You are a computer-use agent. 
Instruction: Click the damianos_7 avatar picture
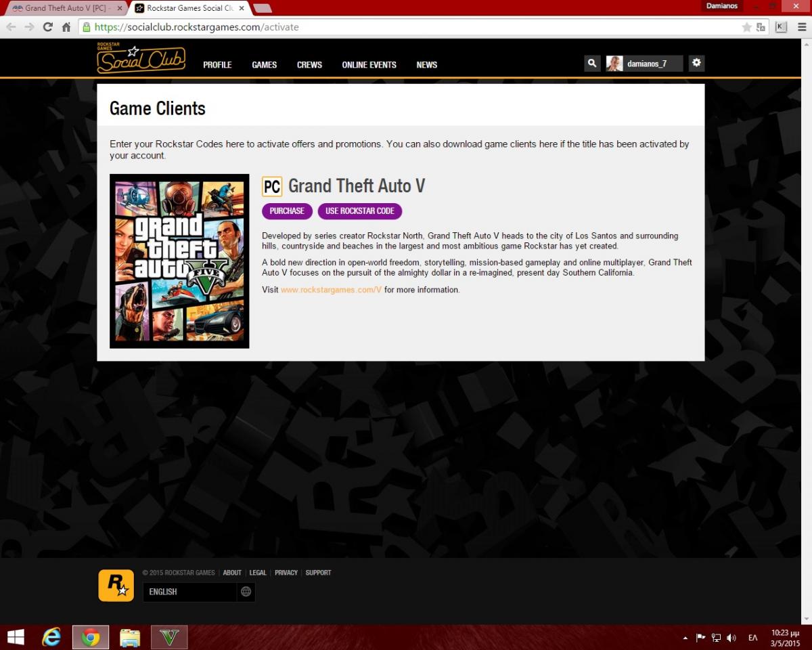(x=614, y=64)
